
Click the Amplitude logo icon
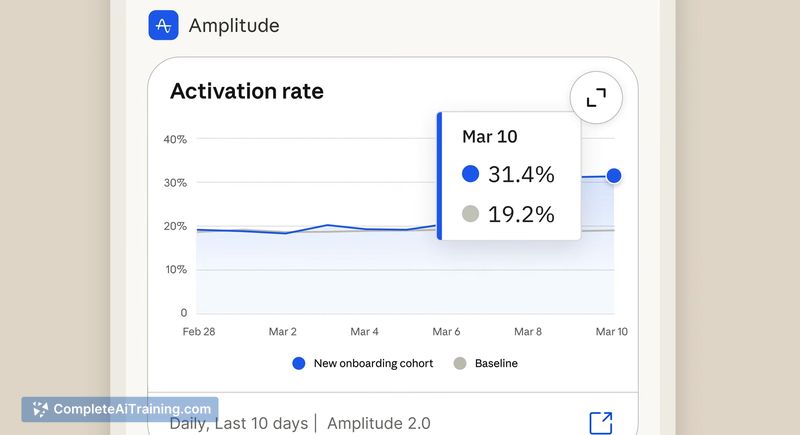pos(163,25)
